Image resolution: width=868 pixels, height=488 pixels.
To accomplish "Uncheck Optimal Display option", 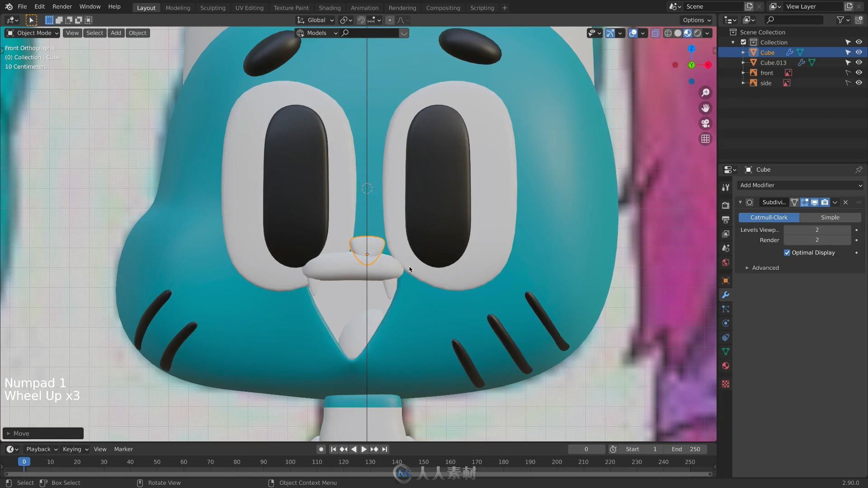I will pyautogui.click(x=787, y=253).
